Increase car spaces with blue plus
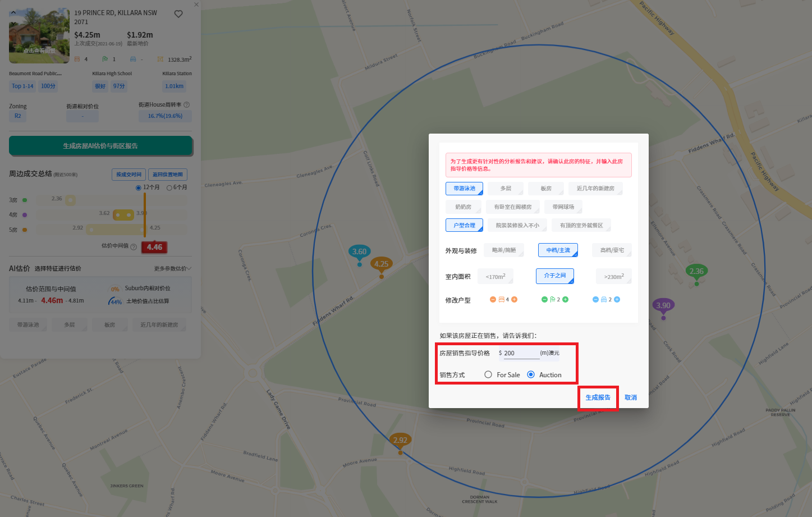Image resolution: width=812 pixels, height=517 pixels. [x=617, y=300]
